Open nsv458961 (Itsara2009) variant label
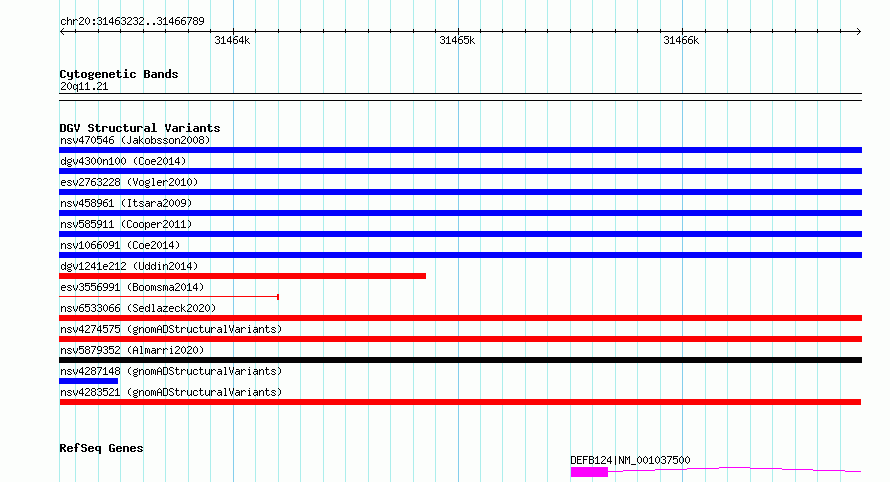 coord(126,203)
